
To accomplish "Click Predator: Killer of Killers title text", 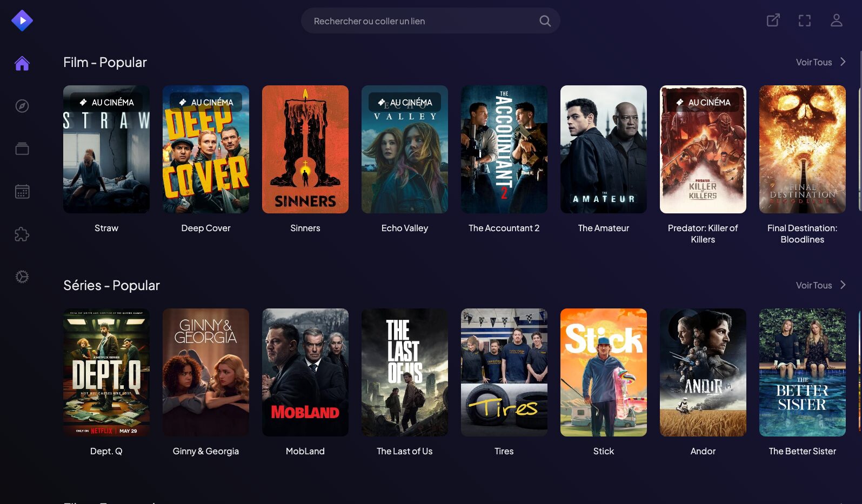I will point(703,234).
